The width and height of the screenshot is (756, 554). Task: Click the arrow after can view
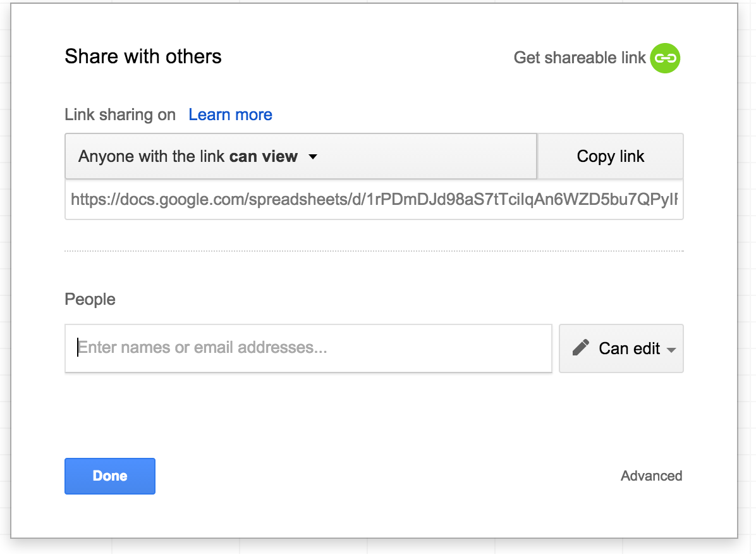coord(312,157)
